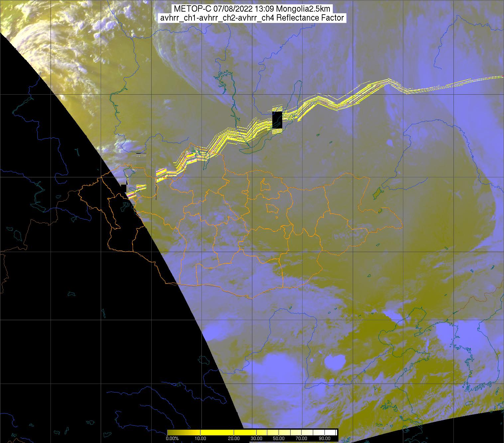Click the '20.00' colorbar label
Image resolution: width=504 pixels, height=443 pixels.
pos(234,438)
